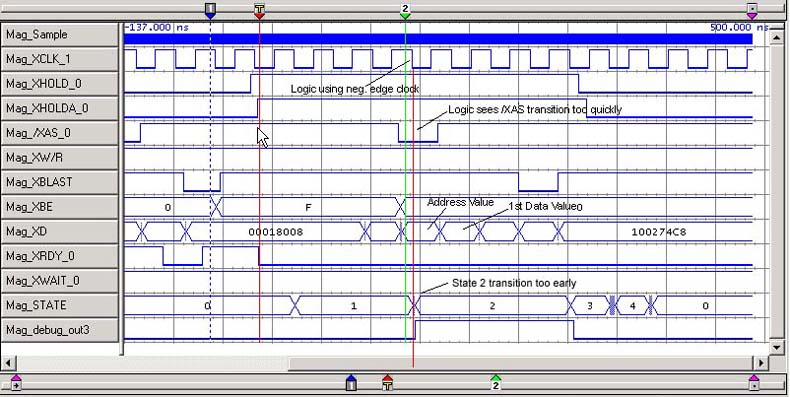790x397 pixels.
Task: Click vertical scrollbar down arrow
Action: [776, 347]
